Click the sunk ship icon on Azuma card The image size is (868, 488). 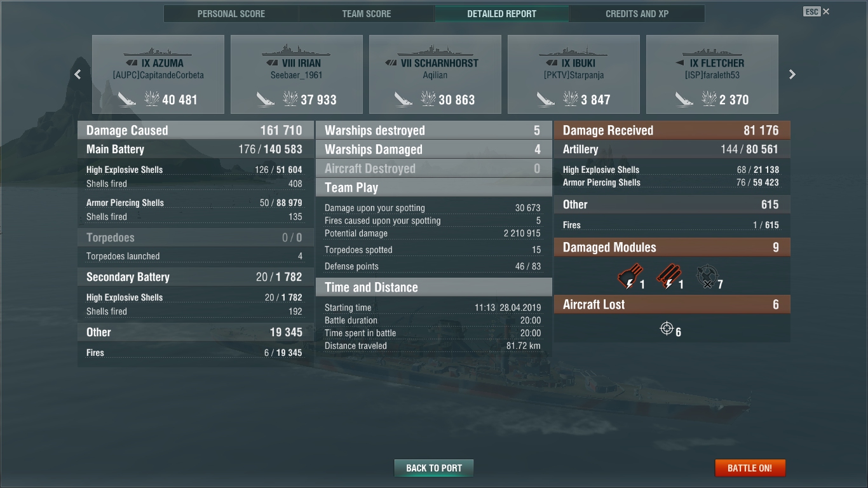(127, 99)
